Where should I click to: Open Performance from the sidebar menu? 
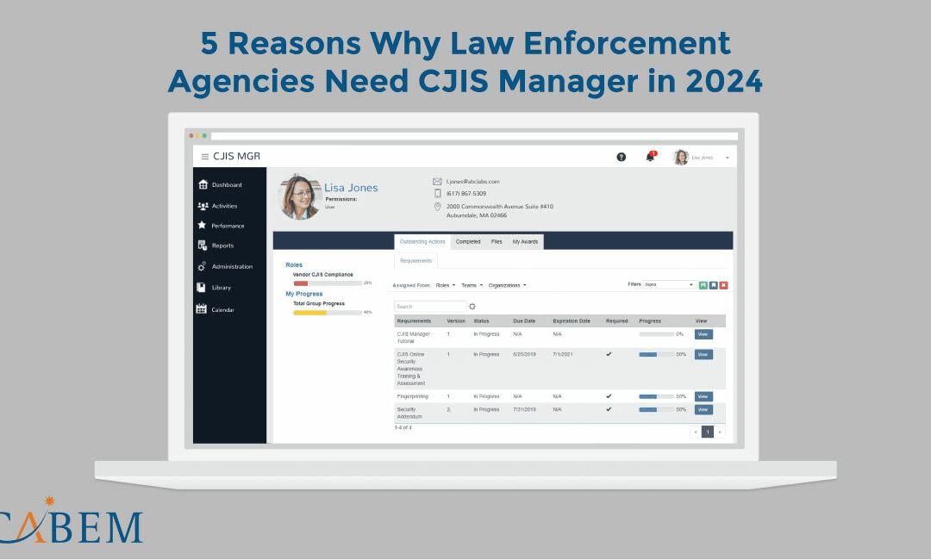[x=228, y=226]
